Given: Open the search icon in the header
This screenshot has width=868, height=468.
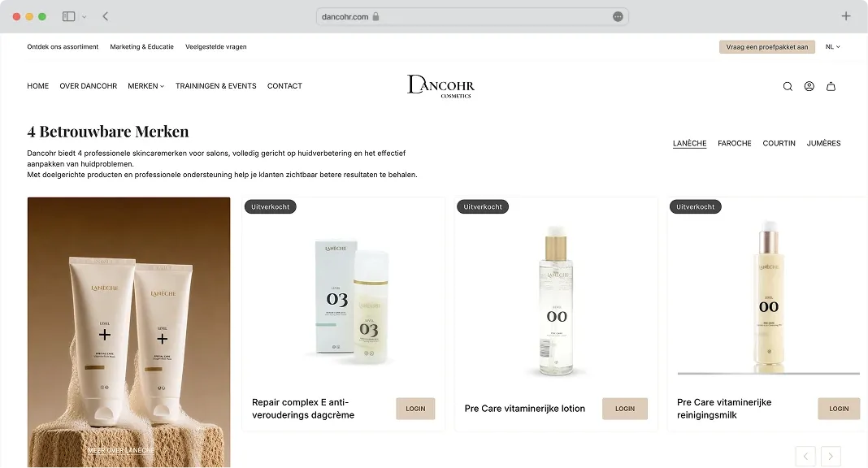Looking at the screenshot, I should (788, 86).
